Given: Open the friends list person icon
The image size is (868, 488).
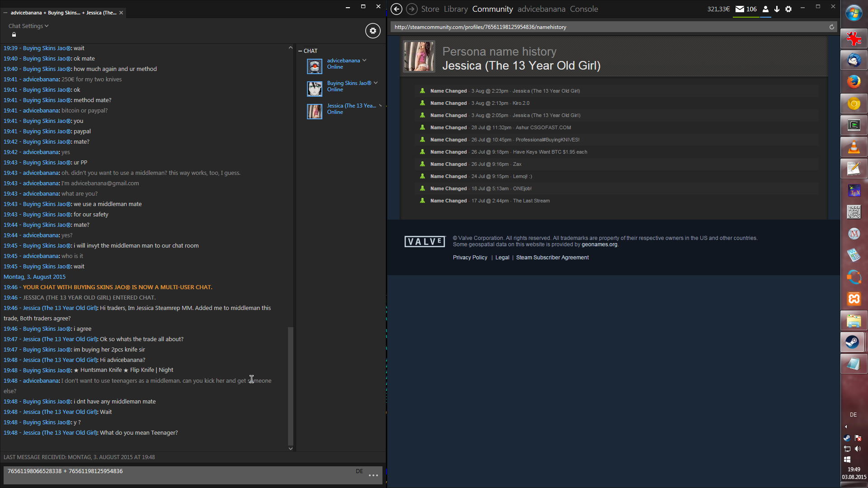Looking at the screenshot, I should [x=765, y=9].
